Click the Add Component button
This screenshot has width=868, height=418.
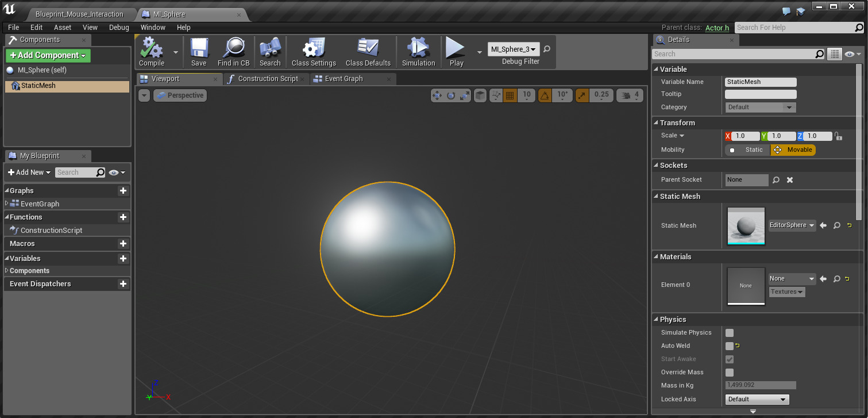point(48,55)
